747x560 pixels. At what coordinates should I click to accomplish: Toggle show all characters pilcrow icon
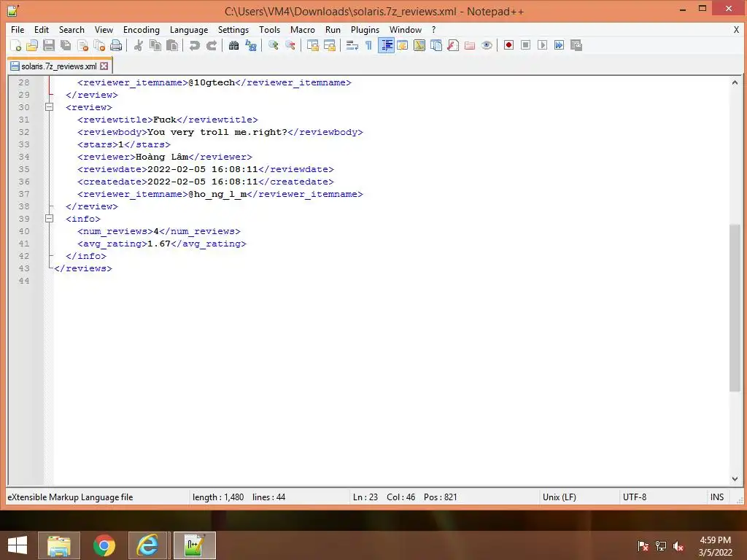click(x=368, y=45)
